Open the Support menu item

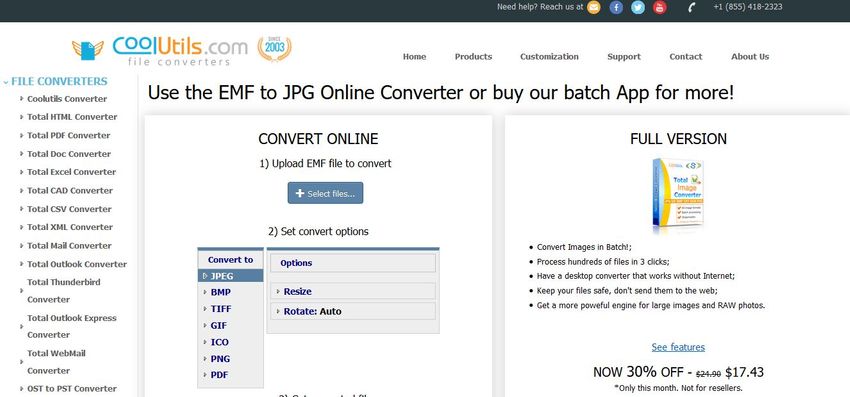tap(624, 56)
